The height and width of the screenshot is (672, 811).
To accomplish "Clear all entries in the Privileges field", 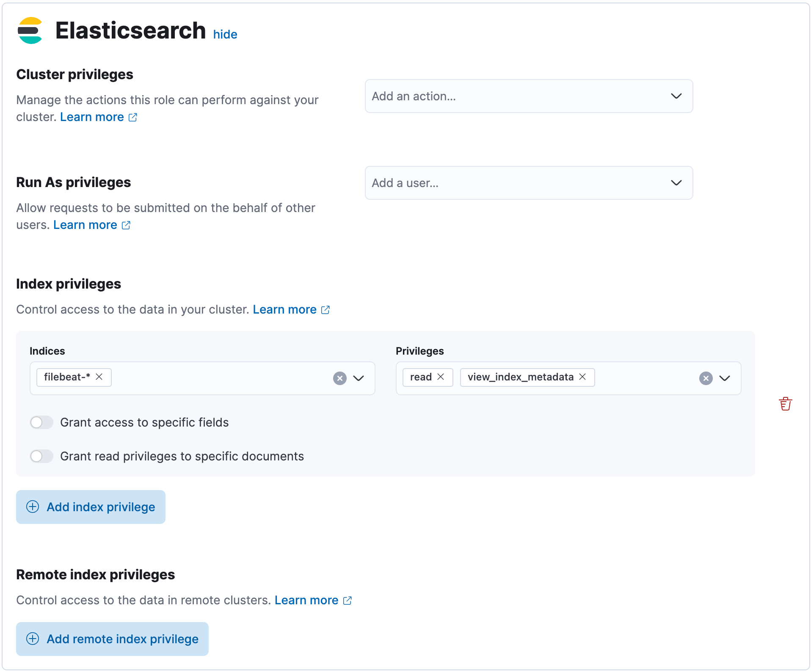I will tap(705, 378).
